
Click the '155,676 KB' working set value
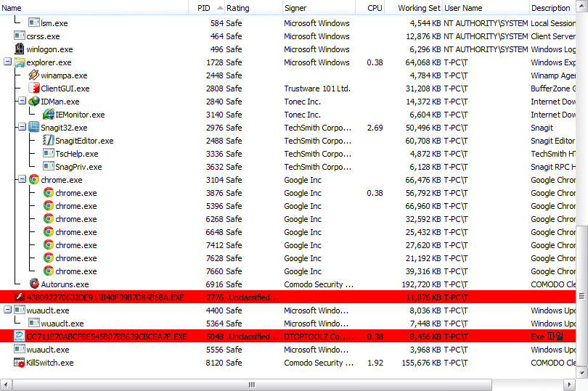(421, 363)
